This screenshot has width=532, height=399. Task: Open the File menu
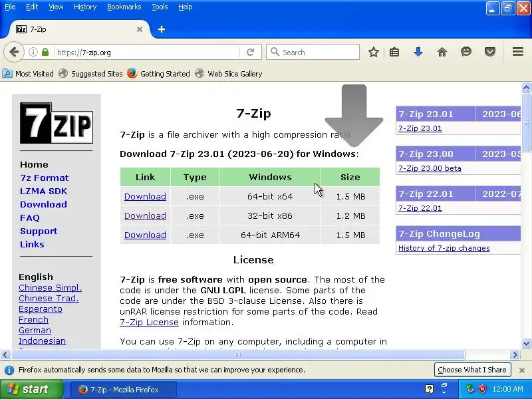(x=10, y=7)
